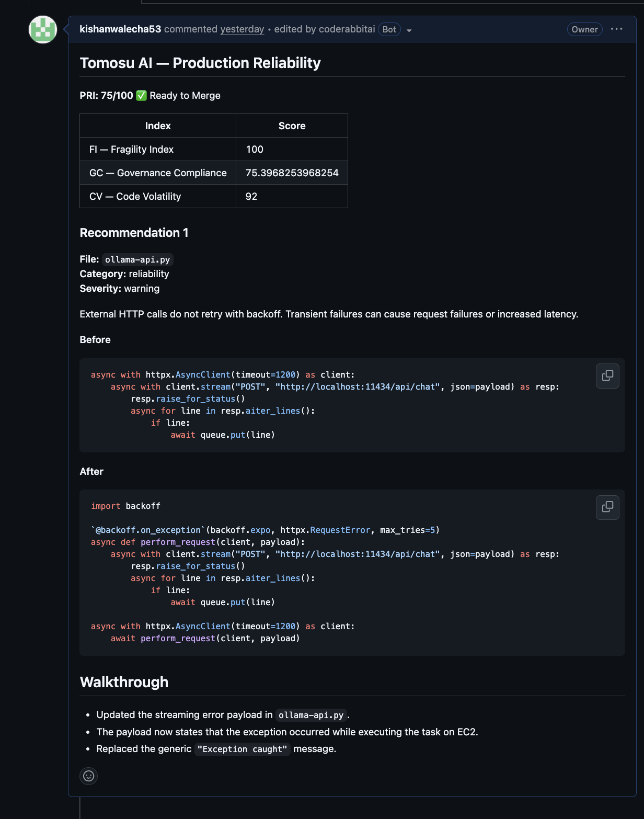Add a reaction with the smiley icon

tap(89, 776)
